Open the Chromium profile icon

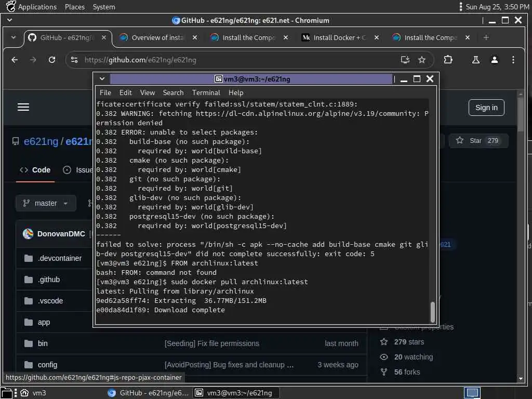[x=495, y=60]
